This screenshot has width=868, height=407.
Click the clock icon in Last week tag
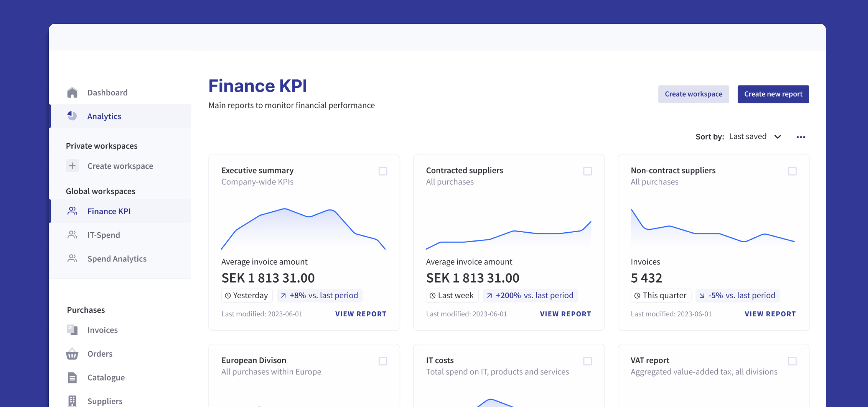[x=432, y=295]
